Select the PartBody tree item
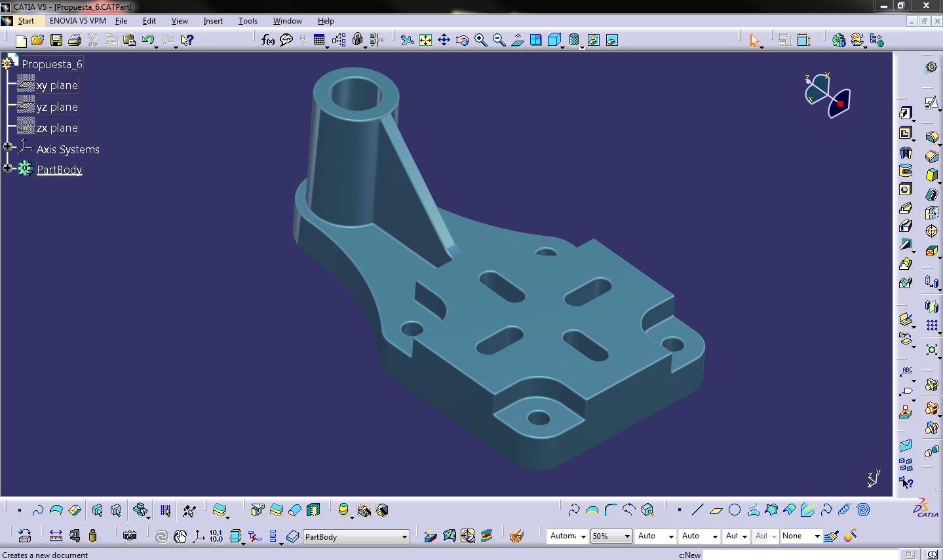Screen dimensions: 943x560 [x=59, y=170]
